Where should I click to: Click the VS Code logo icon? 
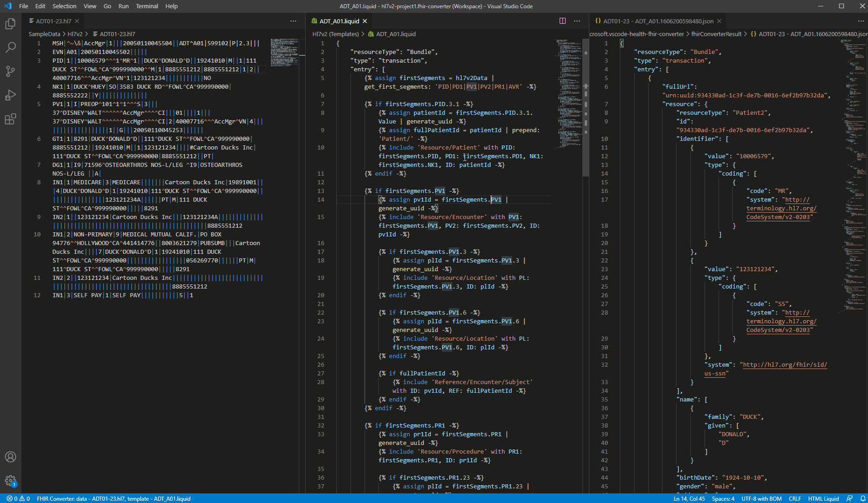pyautogui.click(x=8, y=6)
